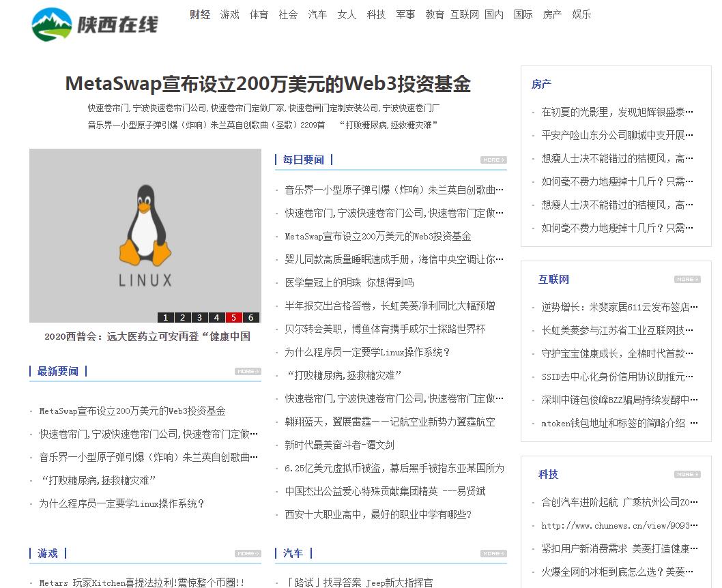Image resolution: width=722 pixels, height=588 pixels.
Task: Go to the 军事 navigation section
Action: (x=405, y=15)
